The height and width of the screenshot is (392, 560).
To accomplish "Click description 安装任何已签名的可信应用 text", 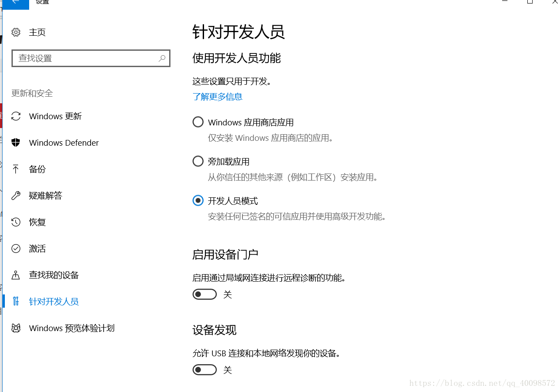I will 297,217.
